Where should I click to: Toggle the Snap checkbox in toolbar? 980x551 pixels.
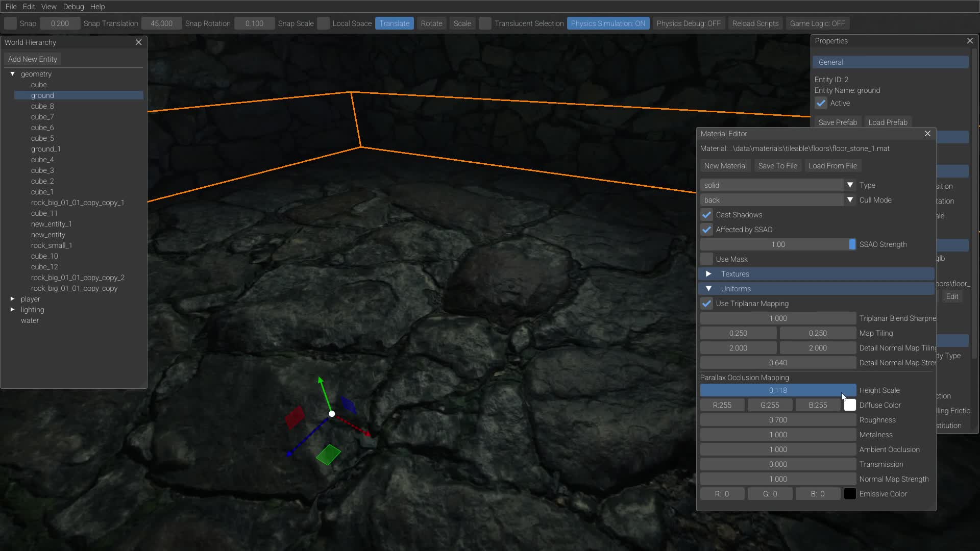(x=10, y=23)
